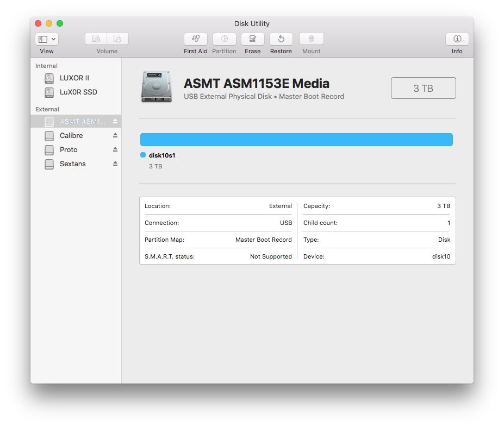Click the LuX0R SSD drive icon
504x427 pixels.
(x=49, y=92)
